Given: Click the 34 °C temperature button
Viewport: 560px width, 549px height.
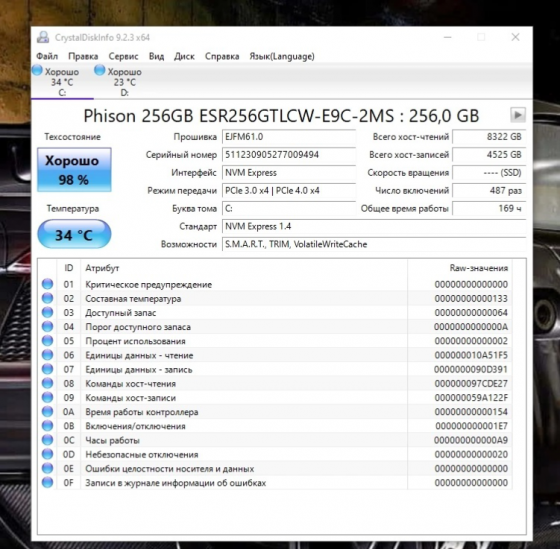Looking at the screenshot, I should tap(74, 234).
